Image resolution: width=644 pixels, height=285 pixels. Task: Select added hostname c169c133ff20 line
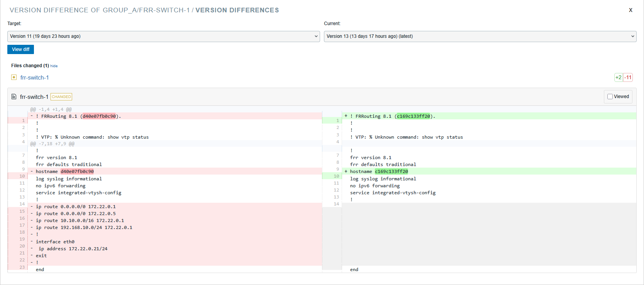point(379,171)
